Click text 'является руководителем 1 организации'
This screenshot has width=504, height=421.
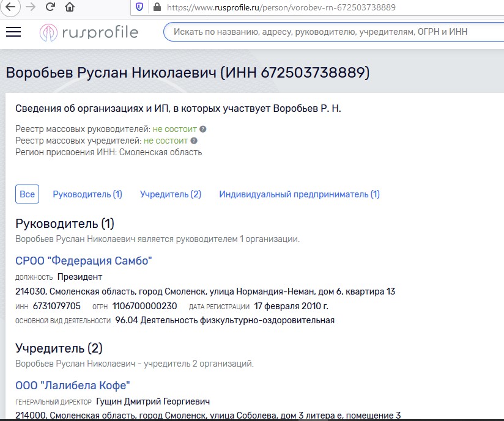[x=218, y=239]
